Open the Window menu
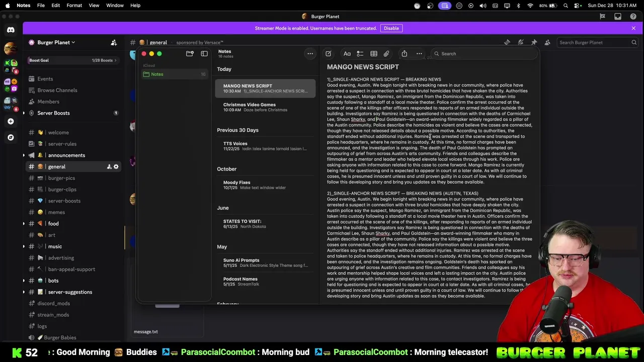The image size is (644, 362). pos(115,6)
